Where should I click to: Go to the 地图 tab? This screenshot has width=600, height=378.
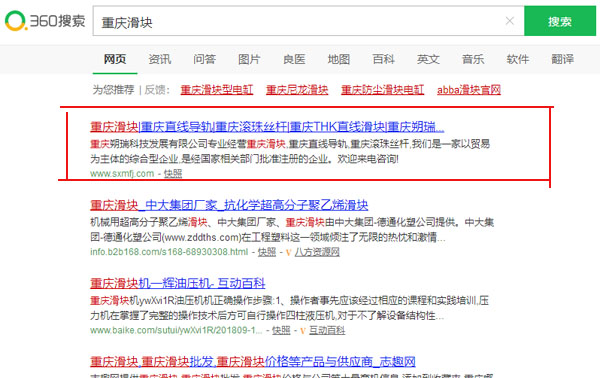click(x=339, y=59)
